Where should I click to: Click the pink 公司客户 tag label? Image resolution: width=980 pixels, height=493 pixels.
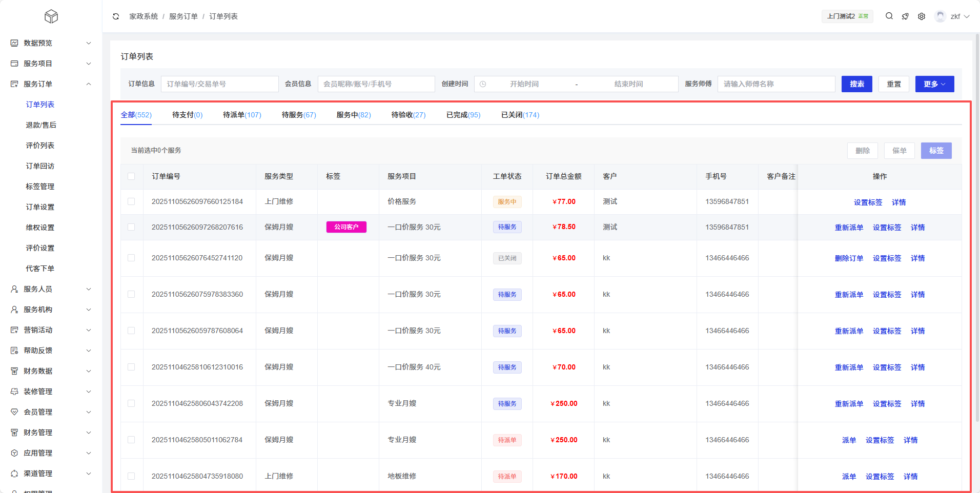pos(346,227)
